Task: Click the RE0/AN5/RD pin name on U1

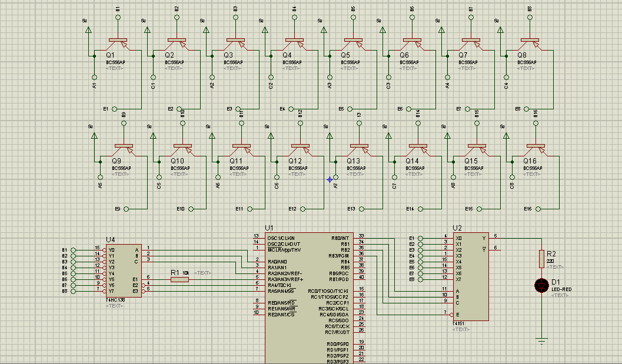Action: click(x=281, y=303)
